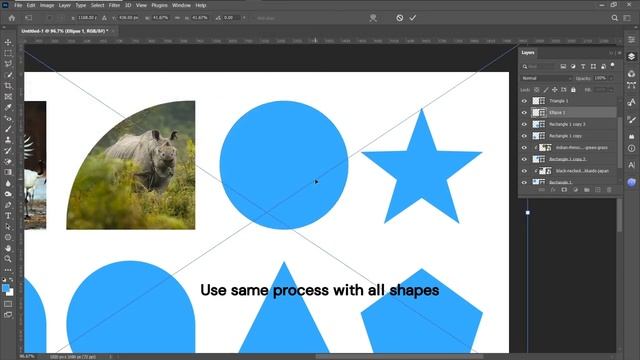Select the Path Selection tool
Screen dimensions: 640x360
pyautogui.click(x=8, y=227)
